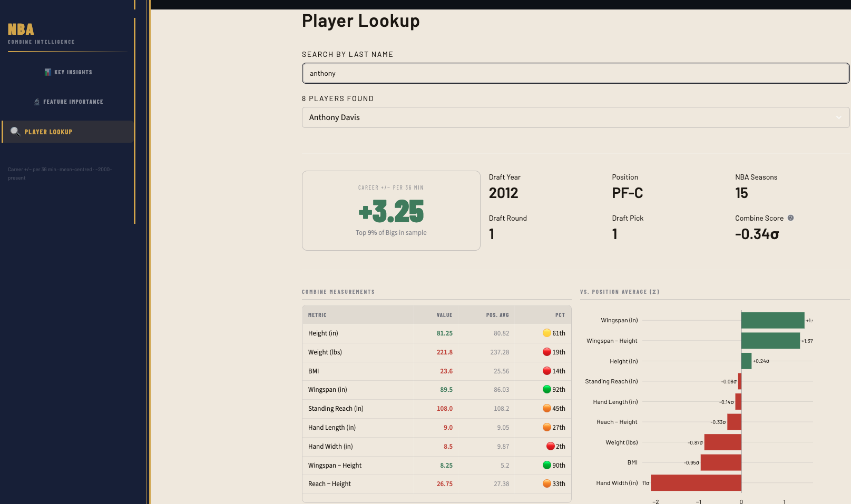Click the microscope icon beside Feature Importance
This screenshot has width=851, height=504.
click(x=37, y=102)
